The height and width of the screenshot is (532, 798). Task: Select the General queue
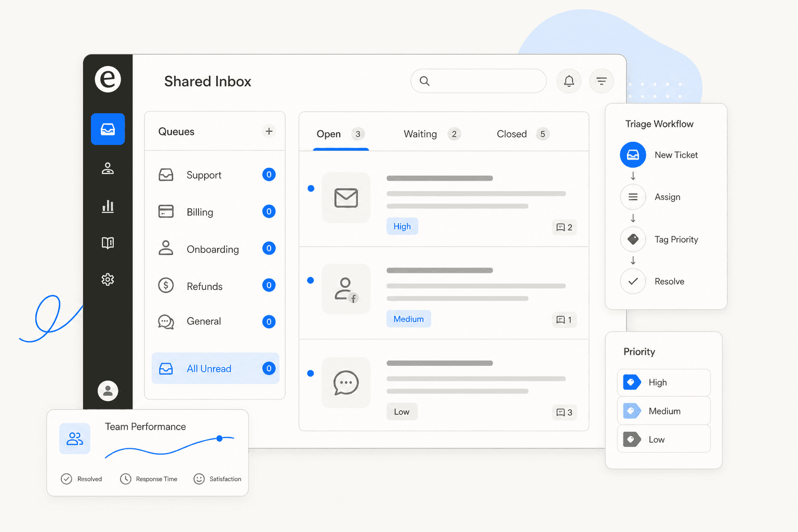click(215, 322)
